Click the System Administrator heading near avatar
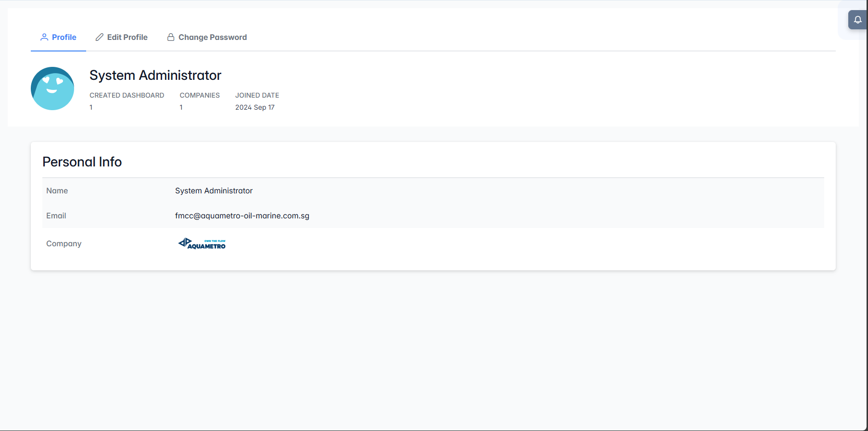Image resolution: width=868 pixels, height=431 pixels. point(155,76)
